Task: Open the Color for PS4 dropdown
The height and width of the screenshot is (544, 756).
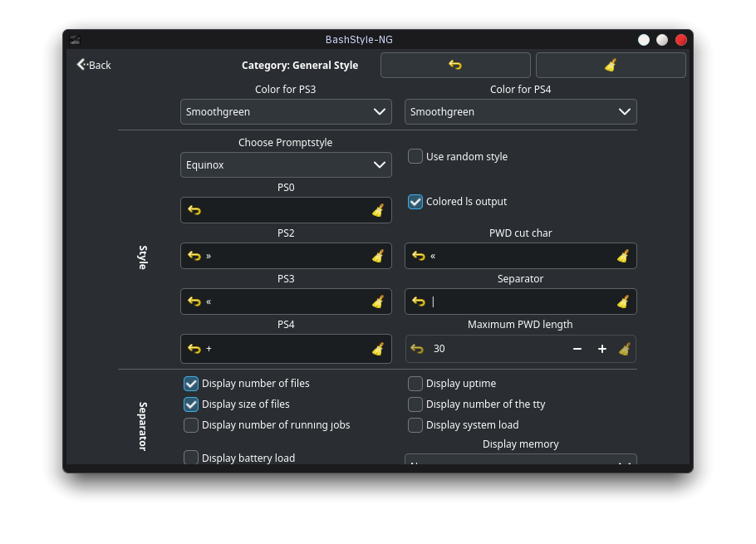Action: coord(521,112)
